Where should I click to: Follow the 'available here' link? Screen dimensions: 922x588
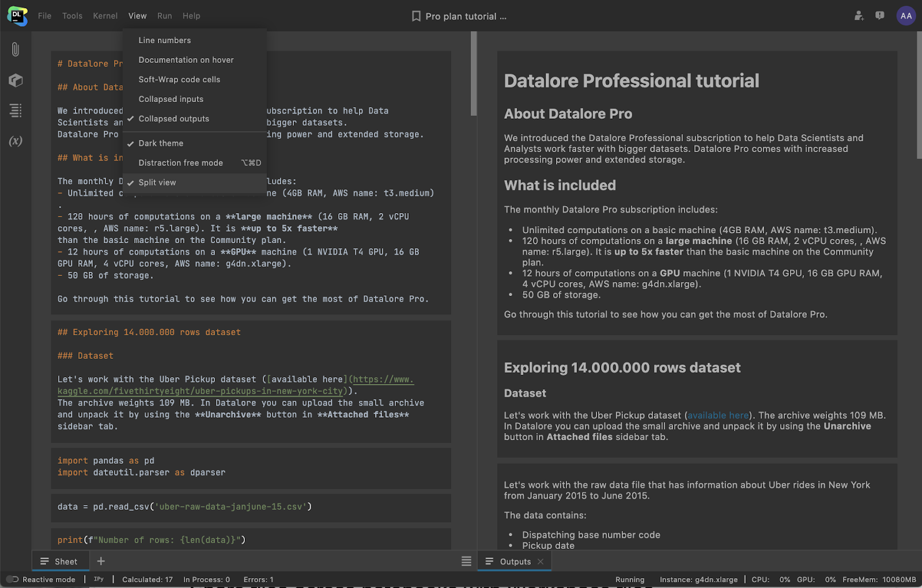(x=718, y=415)
